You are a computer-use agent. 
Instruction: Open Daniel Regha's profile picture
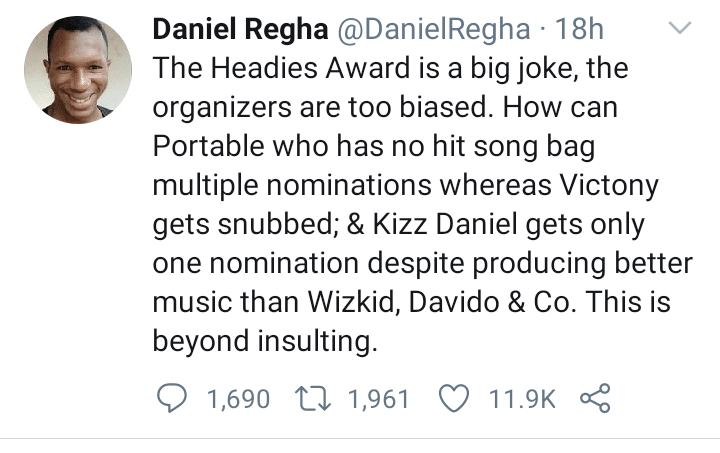click(78, 70)
